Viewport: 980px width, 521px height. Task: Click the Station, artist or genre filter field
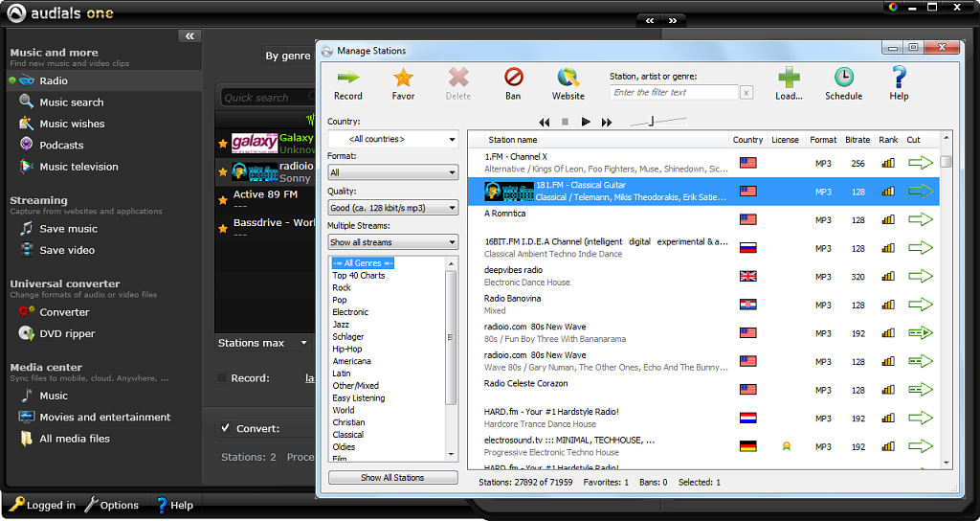674,93
